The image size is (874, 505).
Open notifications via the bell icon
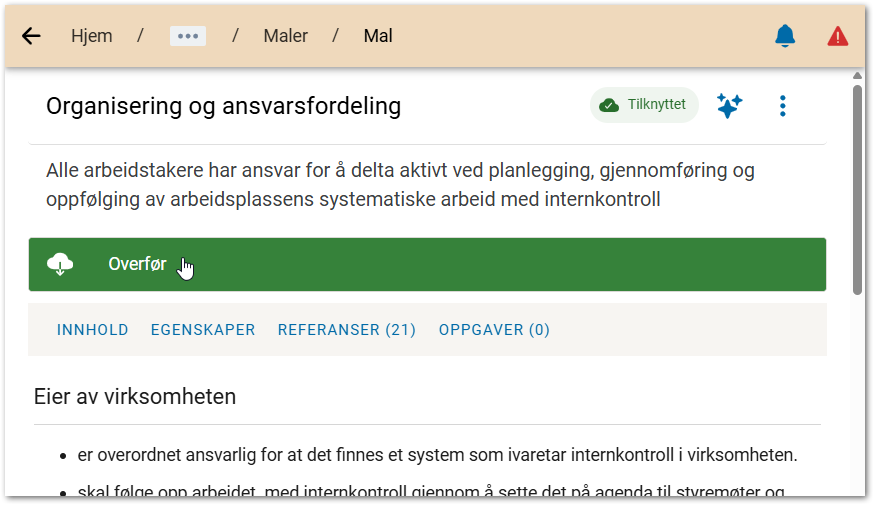pyautogui.click(x=785, y=36)
